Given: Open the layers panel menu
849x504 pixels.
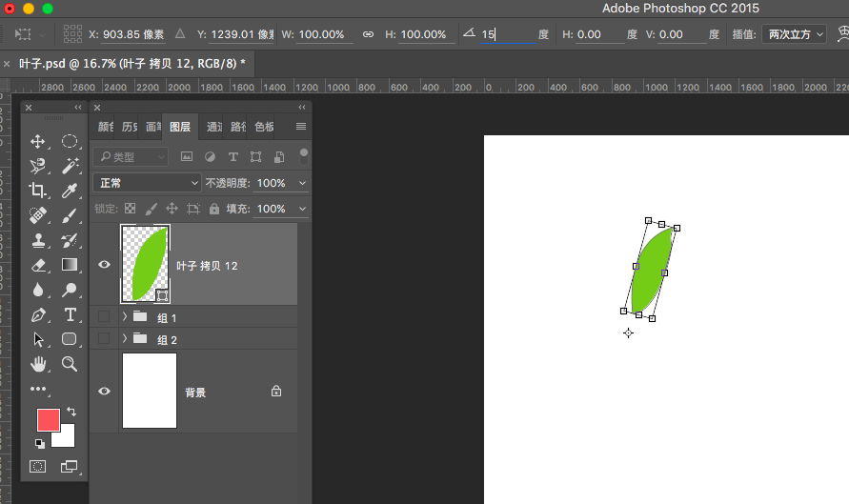Looking at the screenshot, I should (x=301, y=126).
